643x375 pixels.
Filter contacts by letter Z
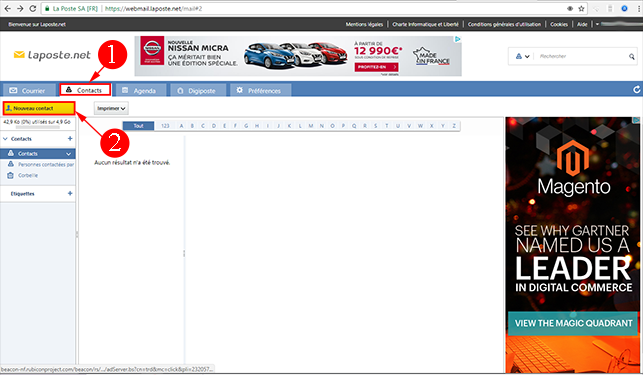[x=454, y=126]
